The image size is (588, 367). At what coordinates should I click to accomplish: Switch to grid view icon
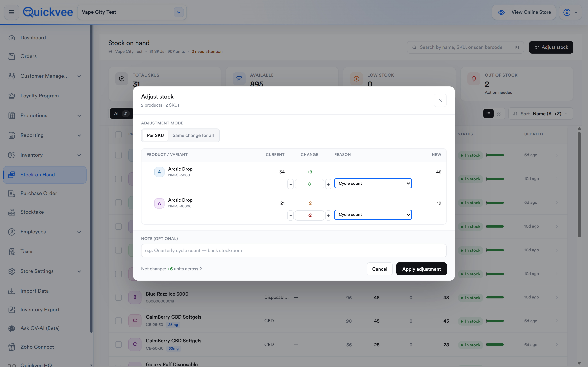498,114
